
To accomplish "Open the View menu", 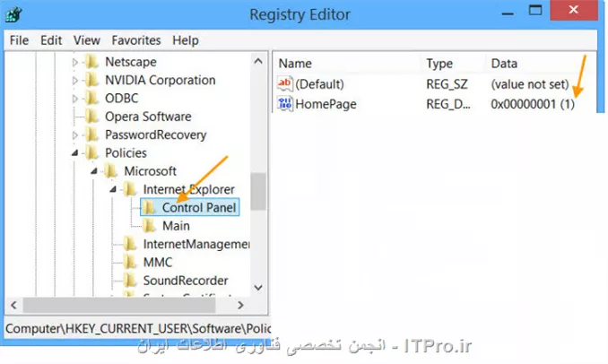I will pos(87,40).
